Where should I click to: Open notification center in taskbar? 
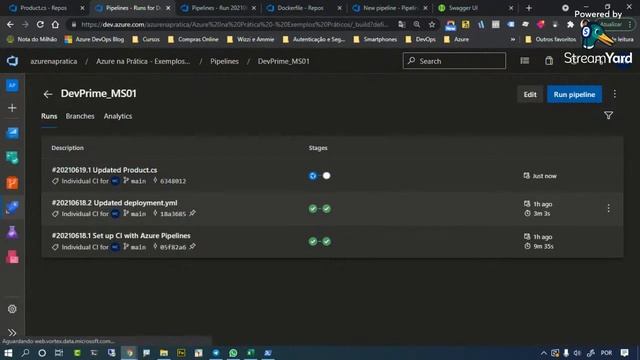624,353
